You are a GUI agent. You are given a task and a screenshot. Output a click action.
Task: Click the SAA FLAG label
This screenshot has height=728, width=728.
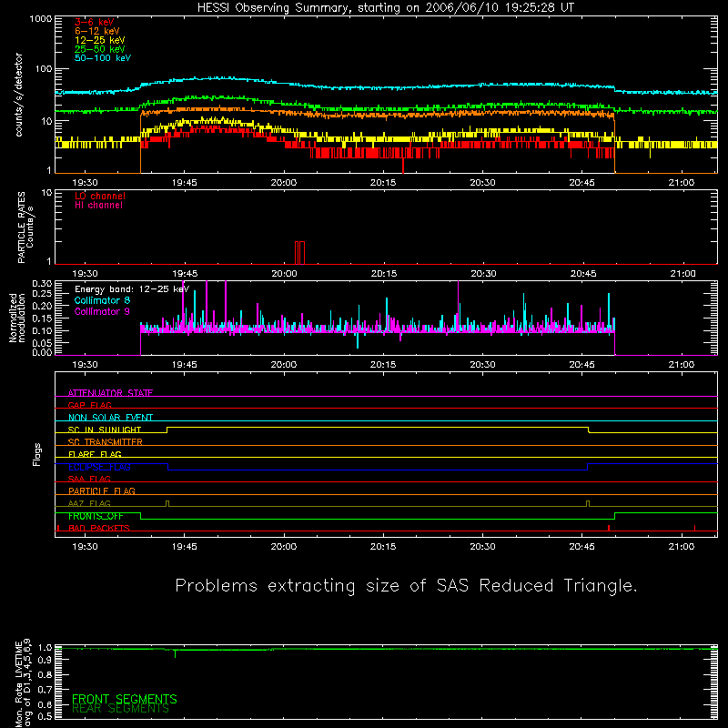click(x=89, y=479)
